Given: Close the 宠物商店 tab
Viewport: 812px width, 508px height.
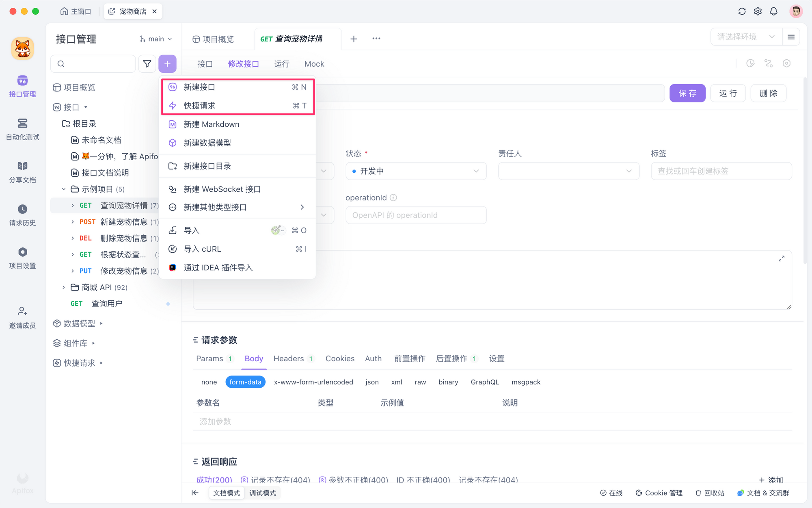Looking at the screenshot, I should [x=154, y=11].
